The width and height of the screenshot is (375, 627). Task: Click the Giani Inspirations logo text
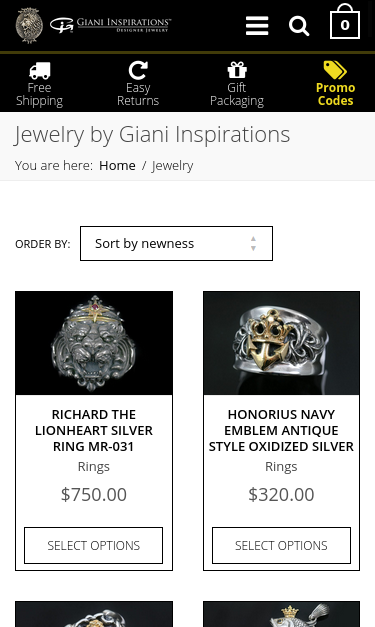pos(111,25)
